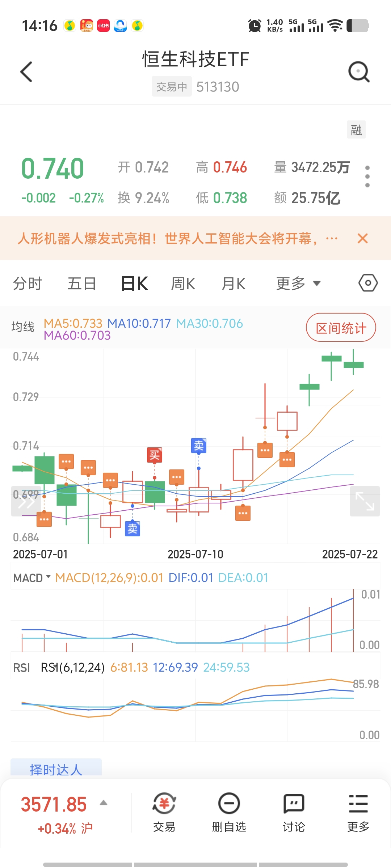Tap the battery status icon
391x868 pixels.
[357, 26]
